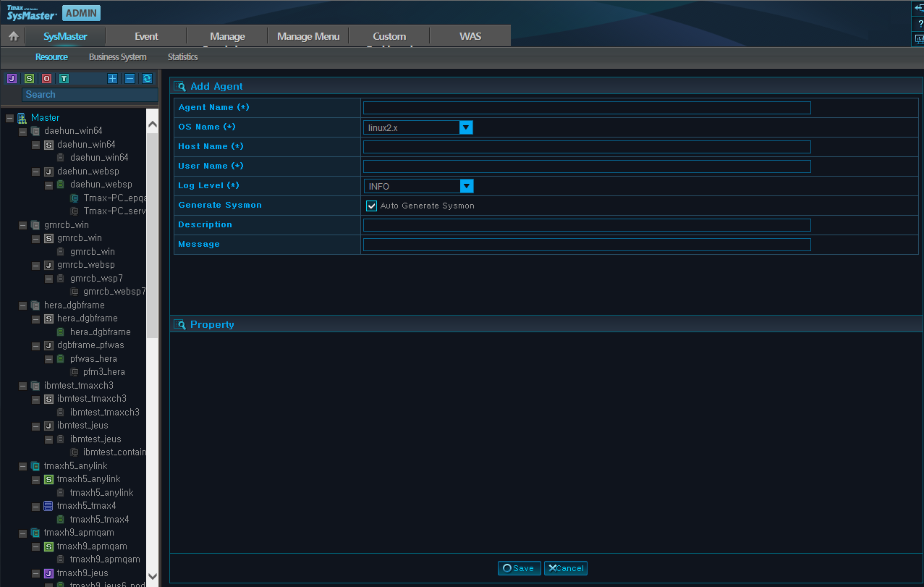Screen dimensions: 924x587
Task: Click the S icon beside daehun_win64
Action: point(48,145)
